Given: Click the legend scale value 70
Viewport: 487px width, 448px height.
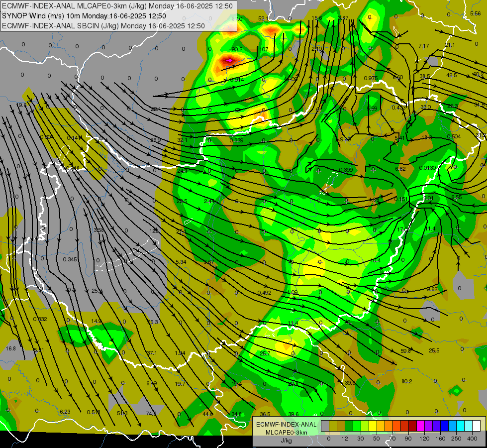Looking at the screenshot, I should point(392,439).
